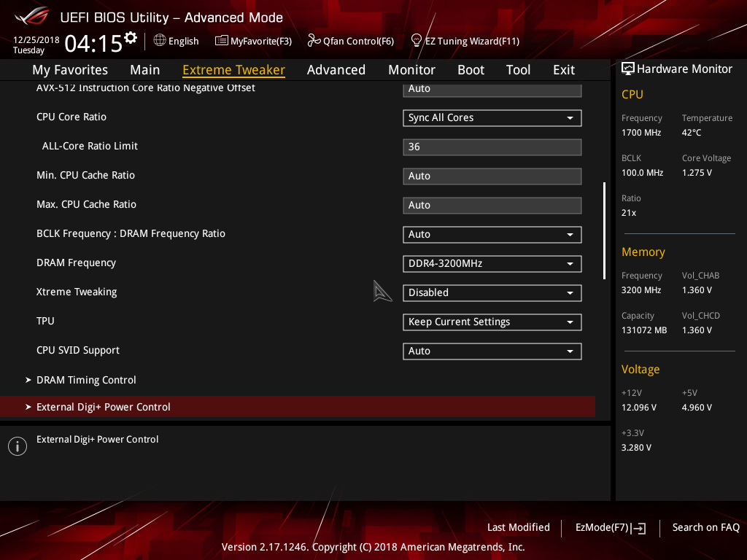Click the +12V reading 12.096 V

(x=639, y=407)
